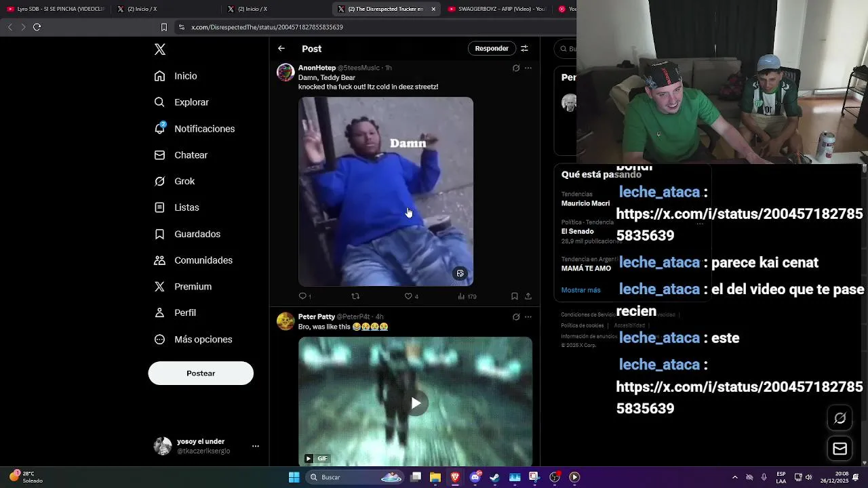Click the Postear button
The image size is (868, 488).
coord(201,373)
